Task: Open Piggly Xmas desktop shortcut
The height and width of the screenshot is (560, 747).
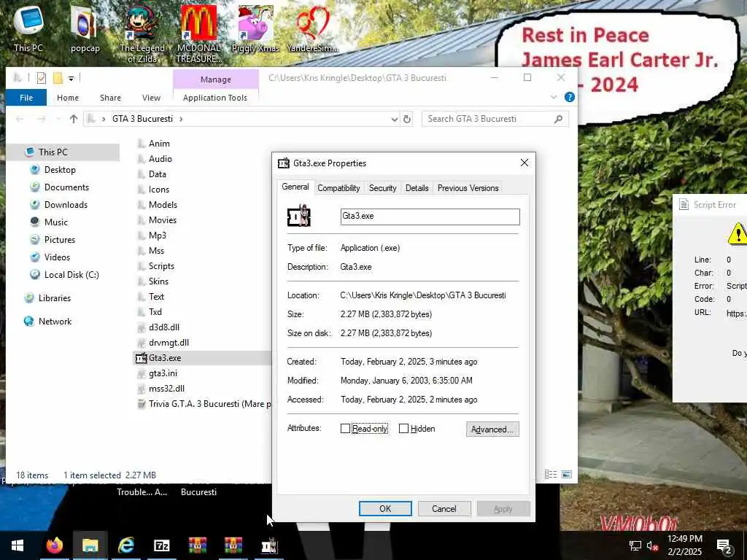Action: [x=255, y=28]
